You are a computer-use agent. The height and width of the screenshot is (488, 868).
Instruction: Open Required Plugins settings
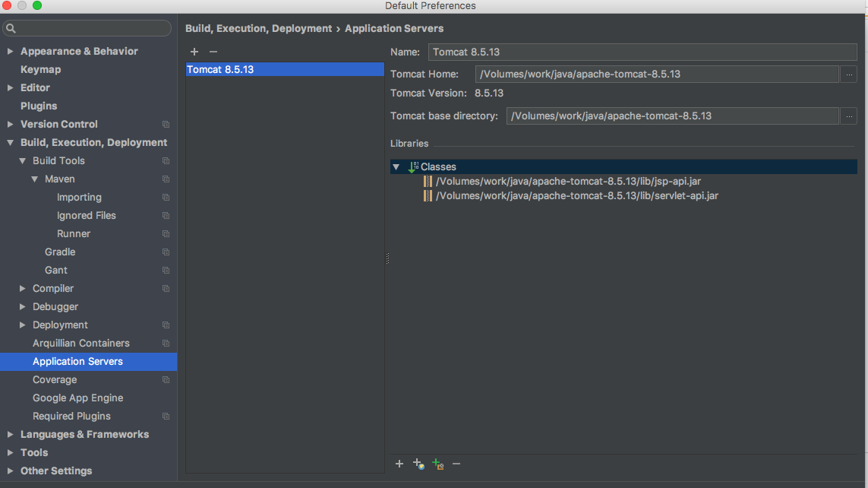click(71, 416)
